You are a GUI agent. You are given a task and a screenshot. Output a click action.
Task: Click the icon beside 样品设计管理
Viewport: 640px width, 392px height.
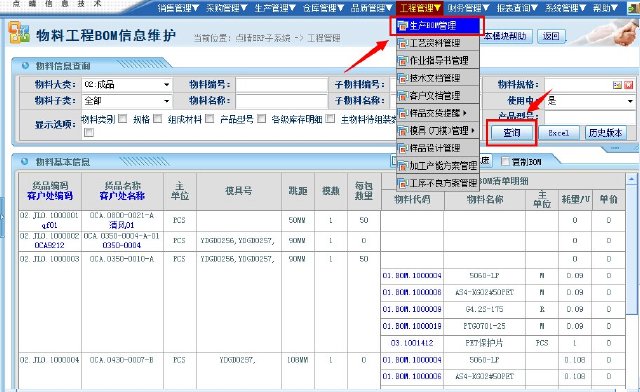click(402, 148)
